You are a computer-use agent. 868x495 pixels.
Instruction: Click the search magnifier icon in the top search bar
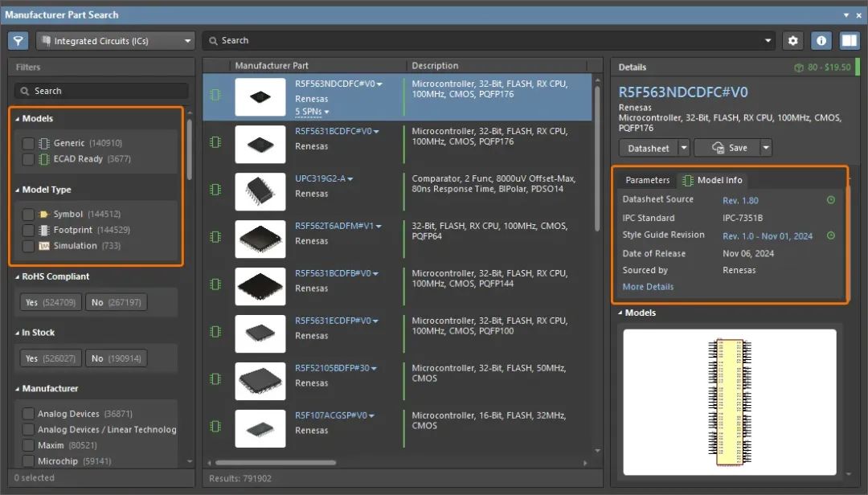tap(213, 40)
